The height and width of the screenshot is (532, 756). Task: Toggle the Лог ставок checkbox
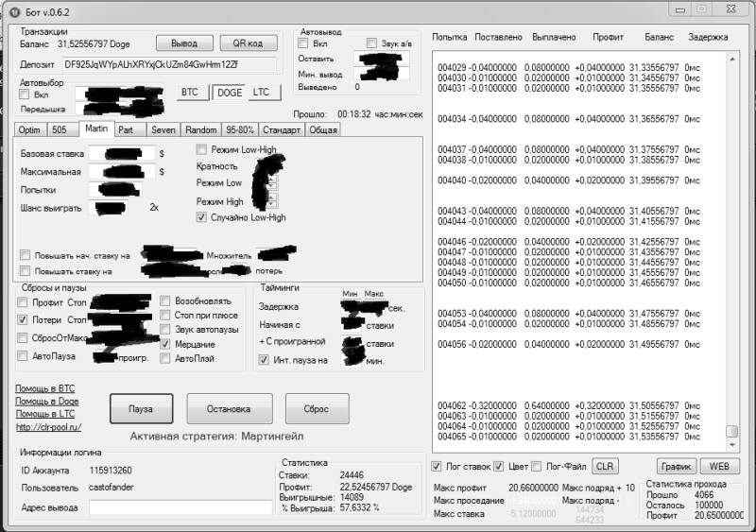pyautogui.click(x=437, y=466)
